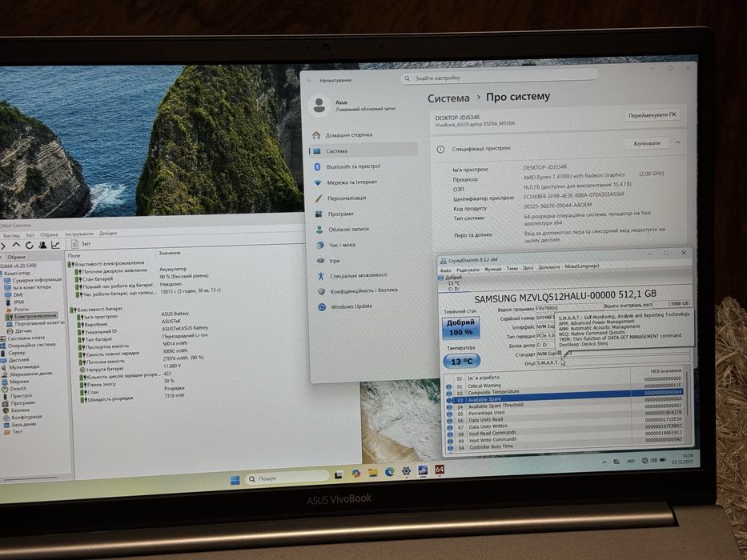Click the up arrow icon in AIDA64 toolbar
The image size is (747, 560).
coord(16,246)
